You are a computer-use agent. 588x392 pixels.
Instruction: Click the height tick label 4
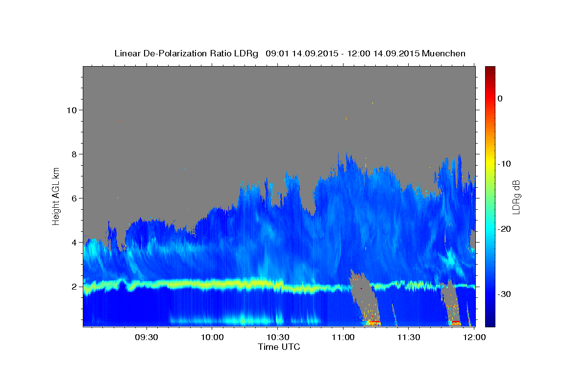point(73,242)
